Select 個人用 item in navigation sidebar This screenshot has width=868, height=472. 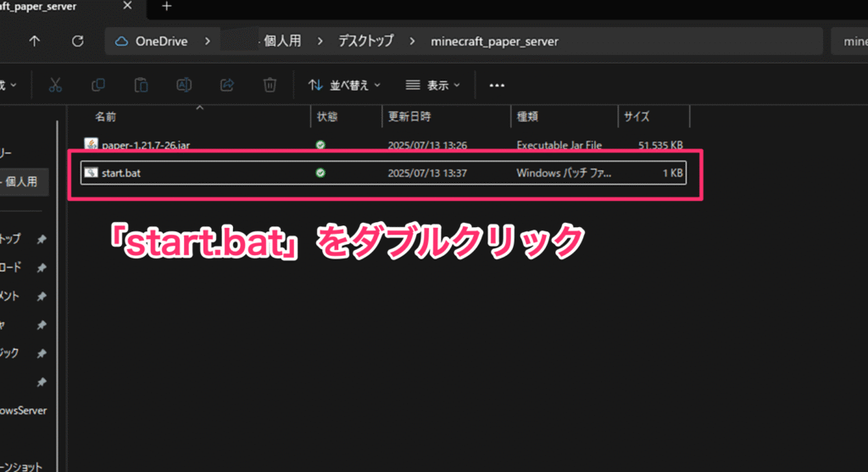point(24,181)
